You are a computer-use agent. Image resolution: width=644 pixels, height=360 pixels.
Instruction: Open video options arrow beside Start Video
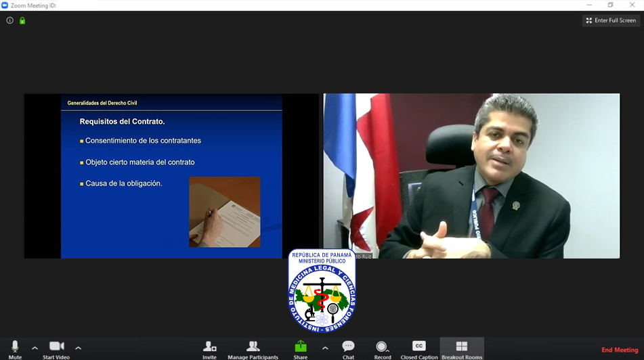click(78, 348)
